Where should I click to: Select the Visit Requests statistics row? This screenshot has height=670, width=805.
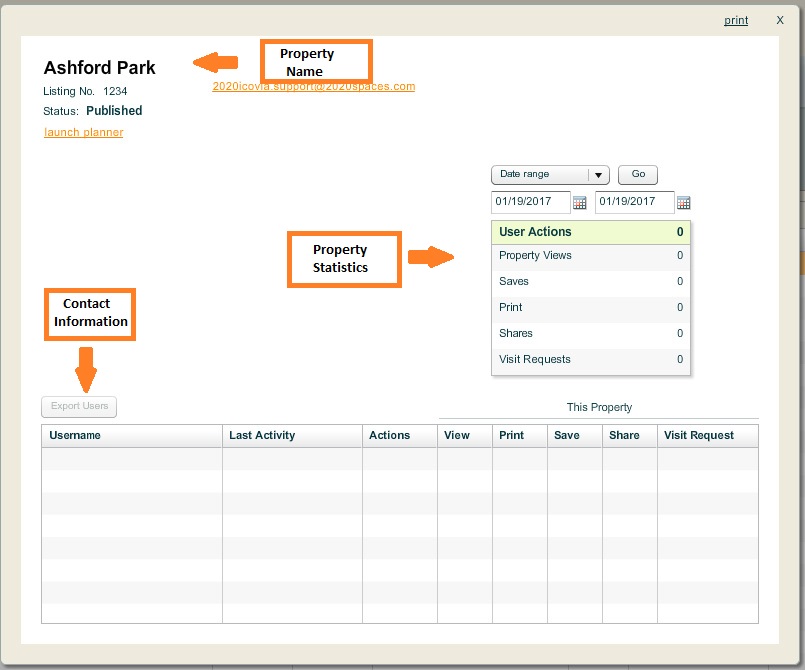[590, 360]
